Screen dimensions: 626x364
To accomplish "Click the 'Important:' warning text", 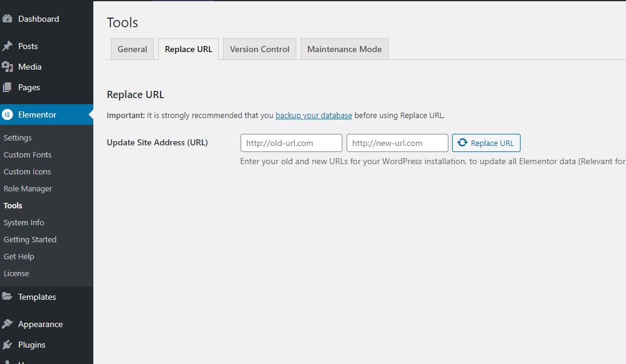I will (126, 115).
